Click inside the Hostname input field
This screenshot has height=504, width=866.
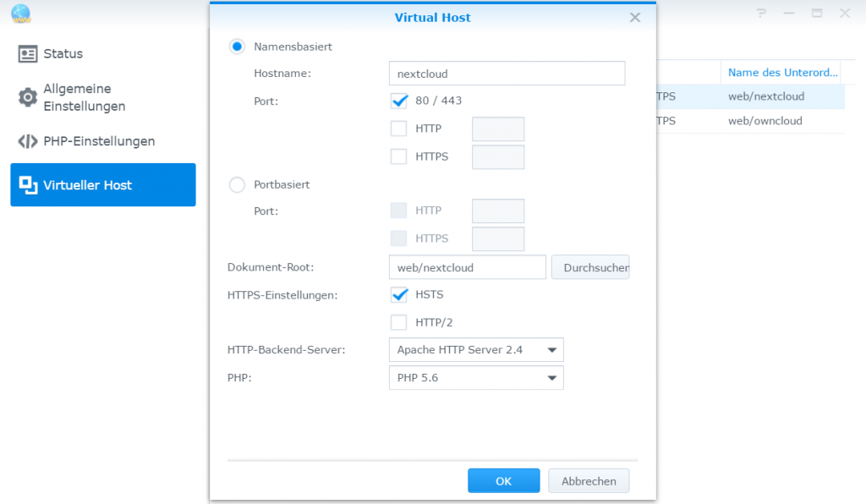506,74
